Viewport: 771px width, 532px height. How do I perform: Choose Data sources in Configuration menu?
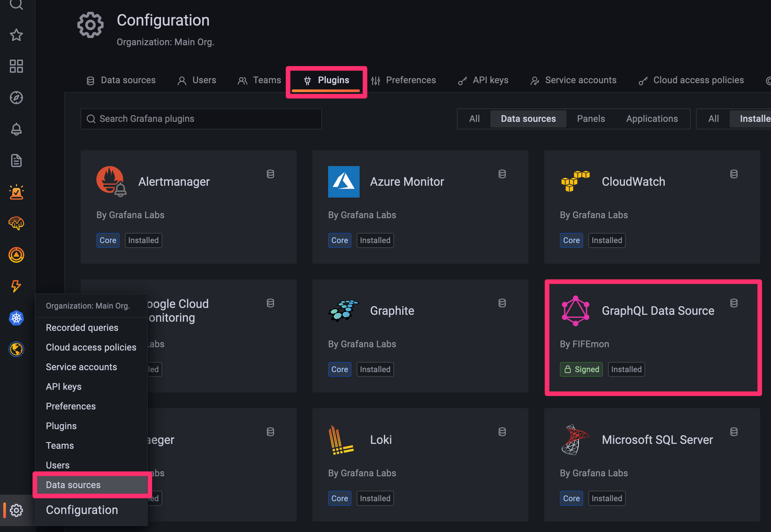point(73,485)
